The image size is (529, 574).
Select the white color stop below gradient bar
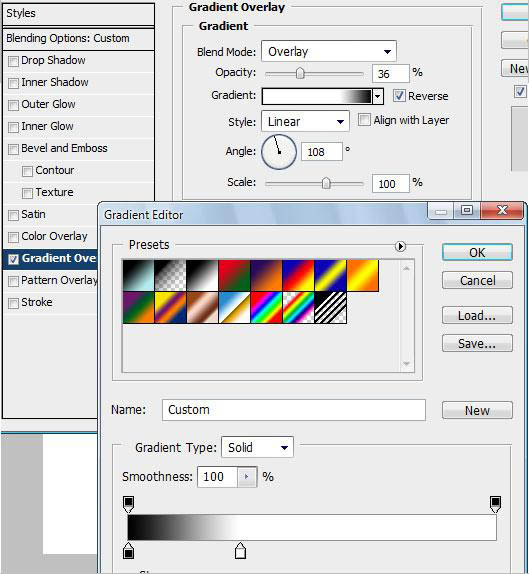(x=240, y=551)
